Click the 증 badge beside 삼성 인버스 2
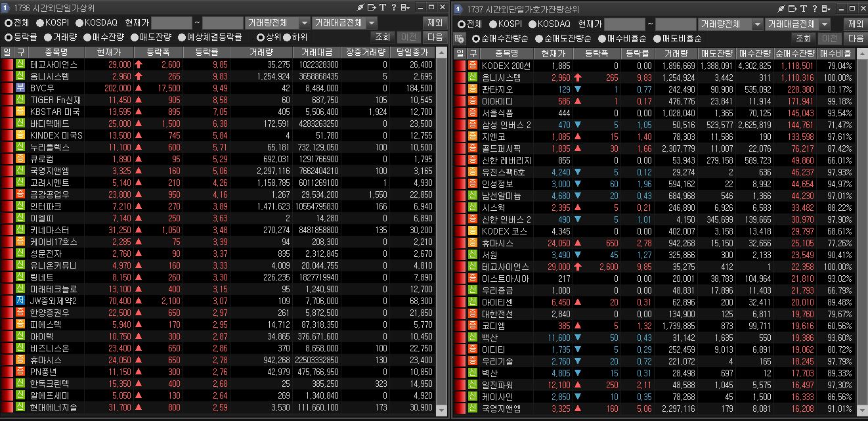Viewport: 868px width, 421px height. [x=473, y=125]
